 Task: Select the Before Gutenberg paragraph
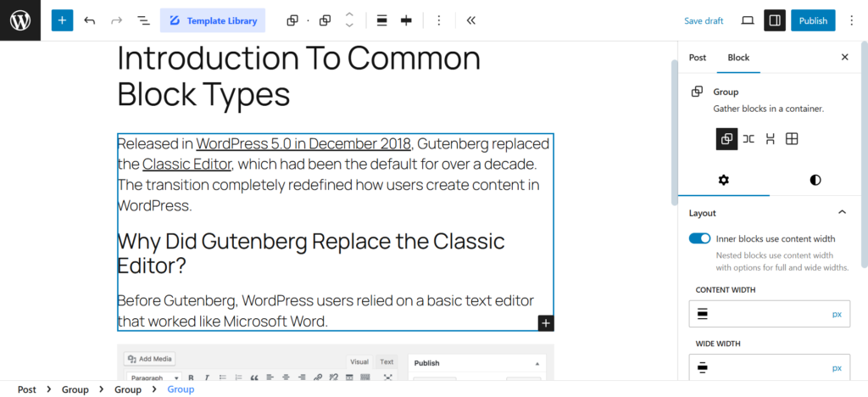(x=325, y=310)
